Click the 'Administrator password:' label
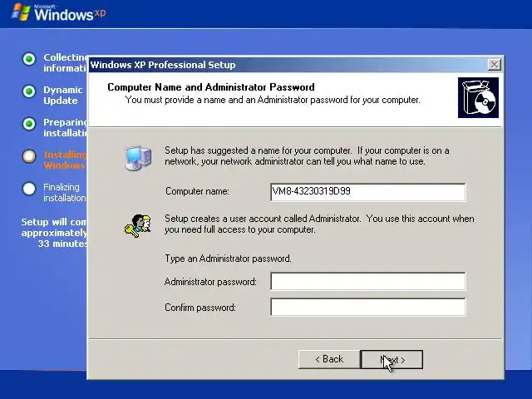This screenshot has width=532, height=399. (210, 282)
